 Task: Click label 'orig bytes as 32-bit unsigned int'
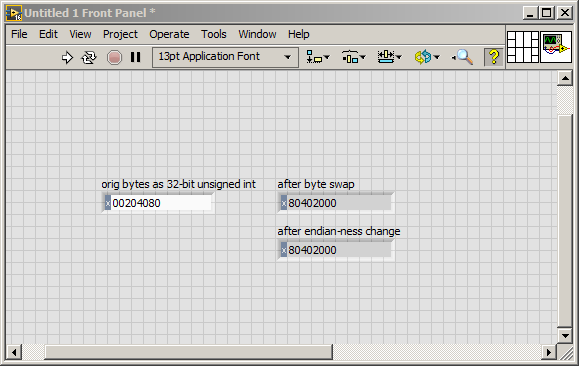[x=178, y=184]
